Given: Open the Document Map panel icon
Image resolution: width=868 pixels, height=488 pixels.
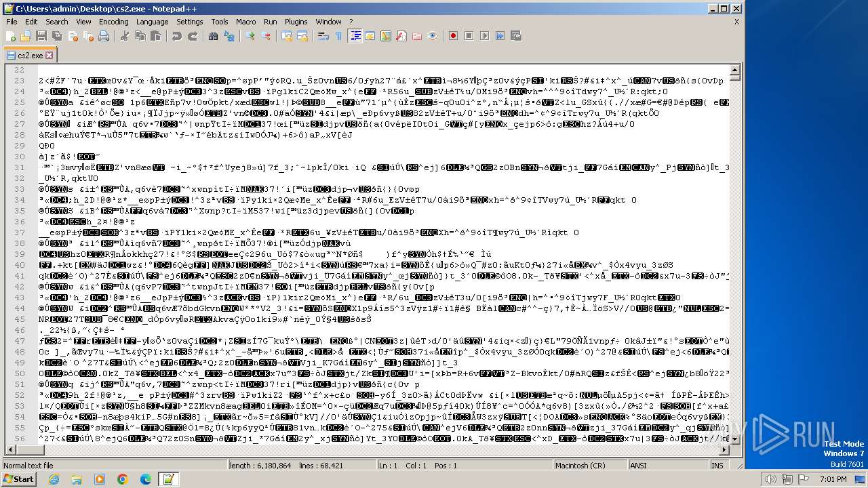Looking at the screenshot, I should (386, 36).
